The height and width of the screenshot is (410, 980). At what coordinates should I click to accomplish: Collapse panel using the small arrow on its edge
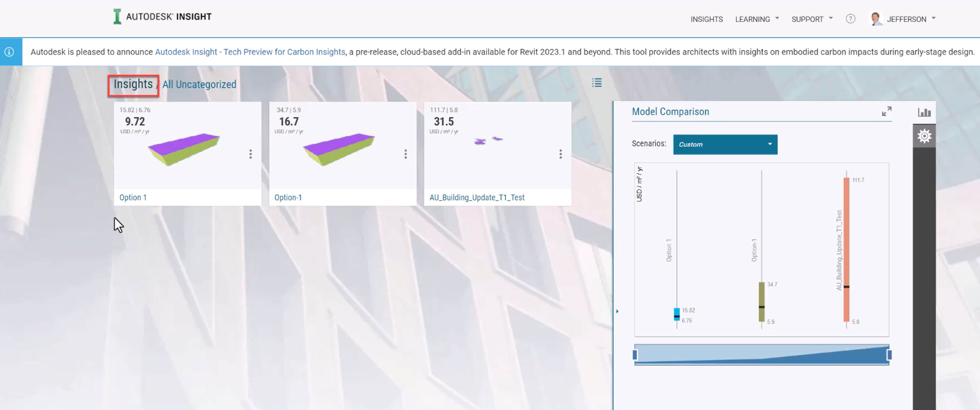617,311
